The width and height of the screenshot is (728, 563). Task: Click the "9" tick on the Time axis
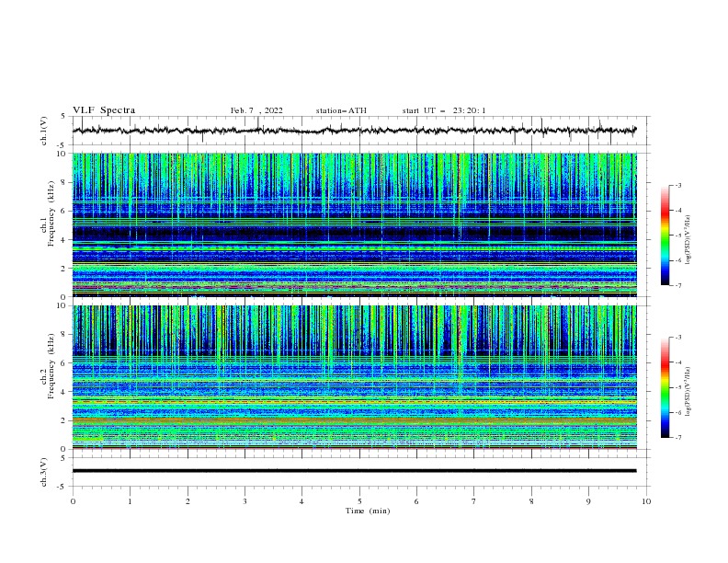[588, 501]
